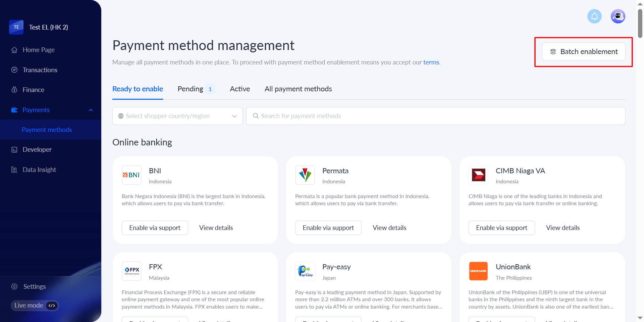The image size is (644, 322).
Task: Open Settings in the sidebar
Action: [x=34, y=286]
